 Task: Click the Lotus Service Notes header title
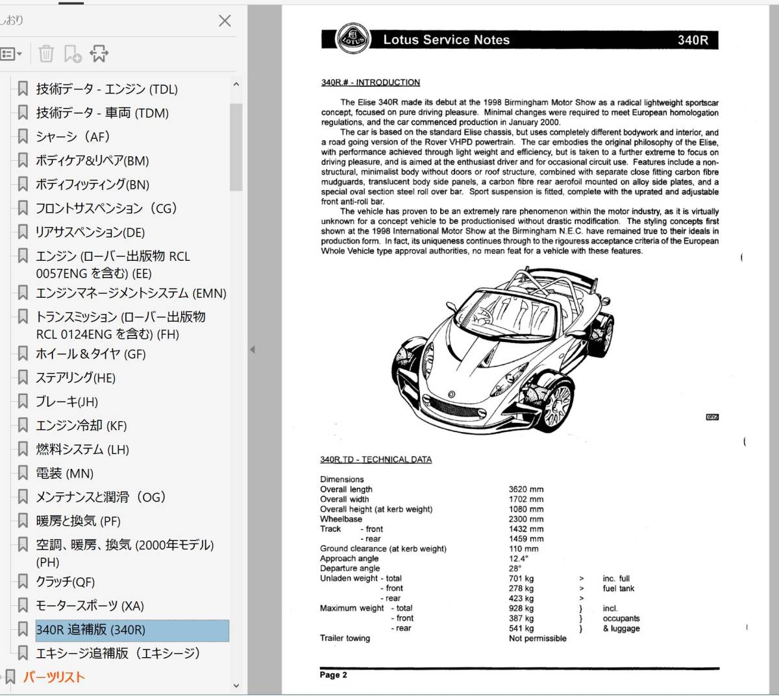(447, 40)
